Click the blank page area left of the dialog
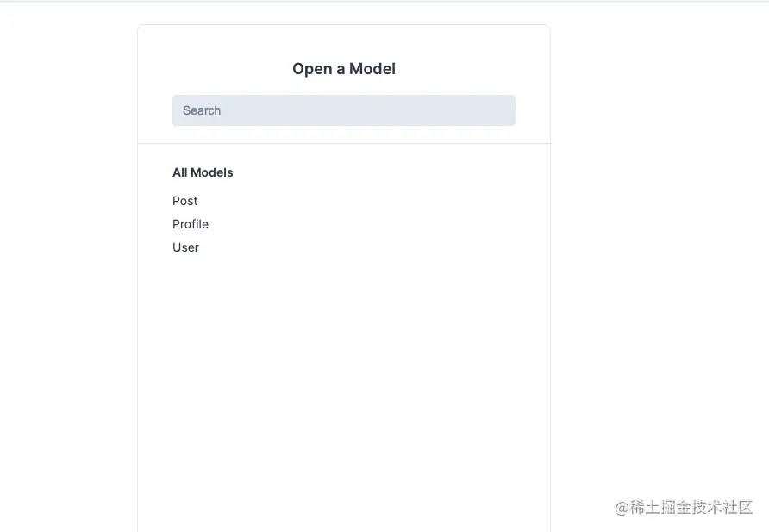Viewport: 769px width, 532px height. tap(69, 265)
